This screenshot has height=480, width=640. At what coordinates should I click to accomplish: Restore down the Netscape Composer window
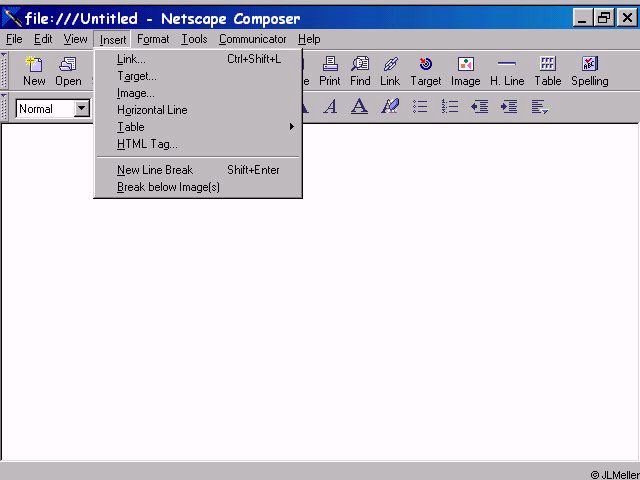[x=604, y=18]
